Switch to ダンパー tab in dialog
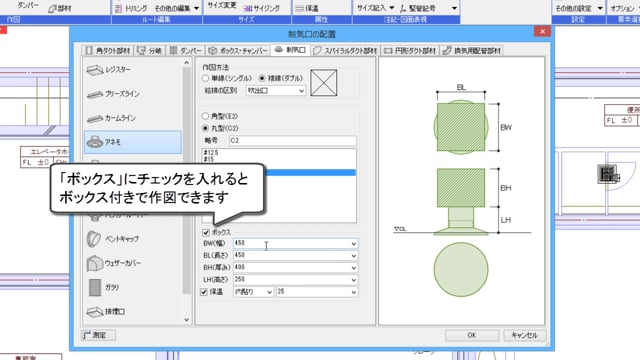The width and height of the screenshot is (640, 360). (x=185, y=51)
